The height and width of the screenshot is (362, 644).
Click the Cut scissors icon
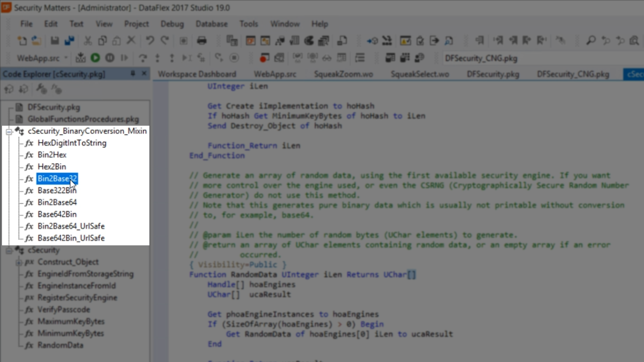(88, 41)
